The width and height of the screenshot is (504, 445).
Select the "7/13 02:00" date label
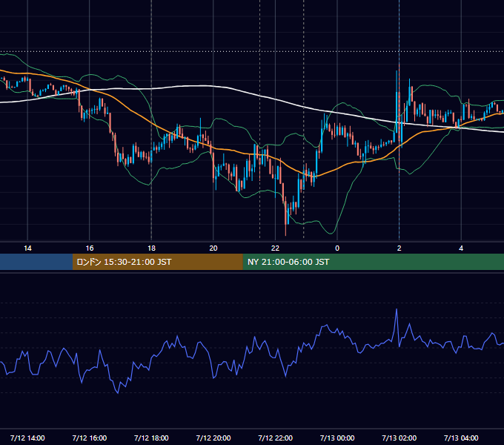(399, 438)
